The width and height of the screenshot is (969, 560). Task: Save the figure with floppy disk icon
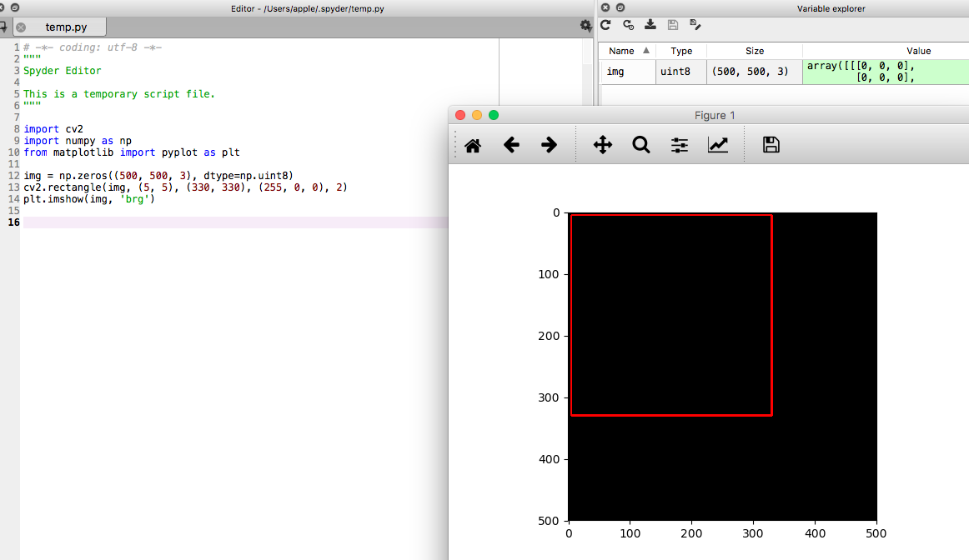coord(771,145)
